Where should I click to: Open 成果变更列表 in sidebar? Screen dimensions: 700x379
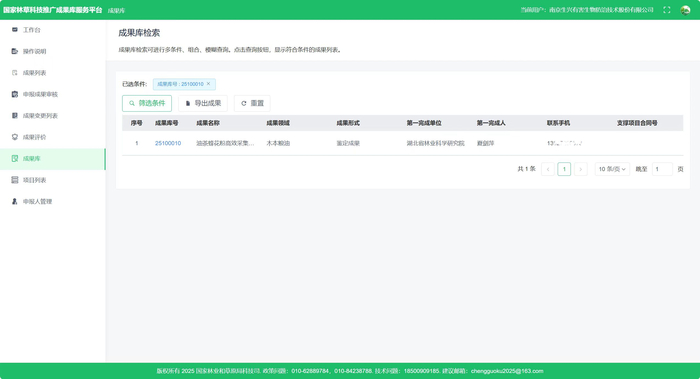click(x=53, y=115)
